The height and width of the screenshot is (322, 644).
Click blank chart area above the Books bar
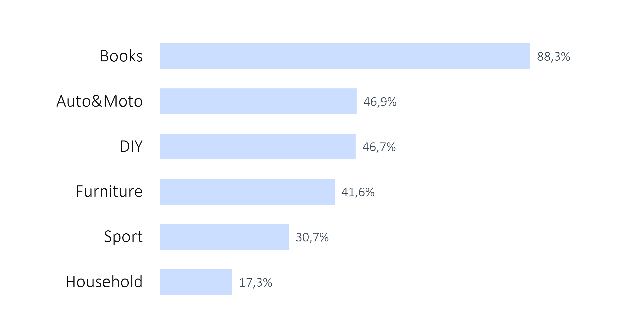coord(345,22)
